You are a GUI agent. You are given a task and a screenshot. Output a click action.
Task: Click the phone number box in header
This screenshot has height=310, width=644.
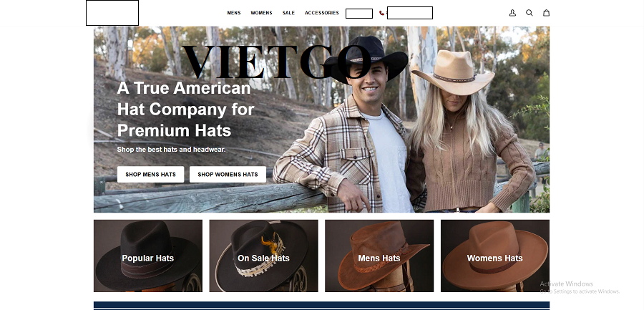click(409, 13)
